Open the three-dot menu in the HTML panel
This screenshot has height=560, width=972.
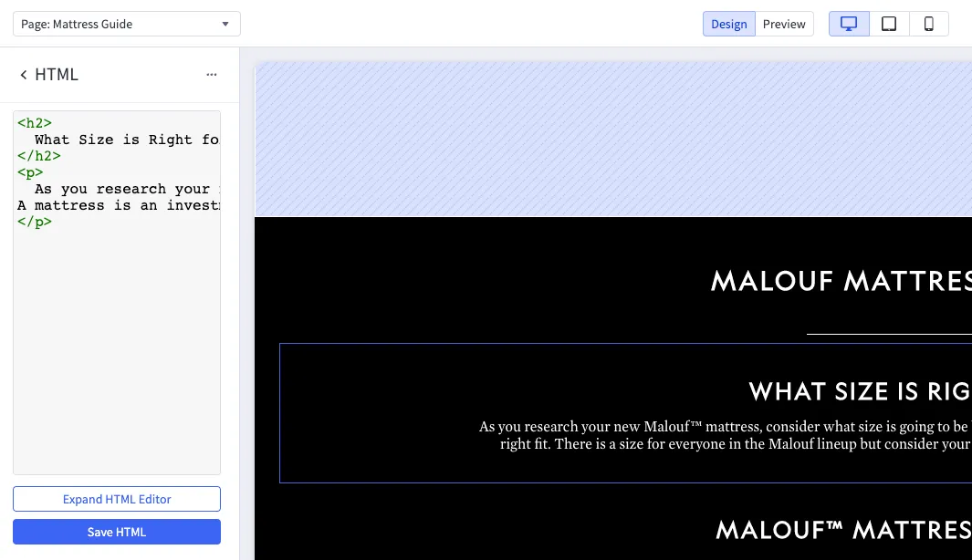211,75
